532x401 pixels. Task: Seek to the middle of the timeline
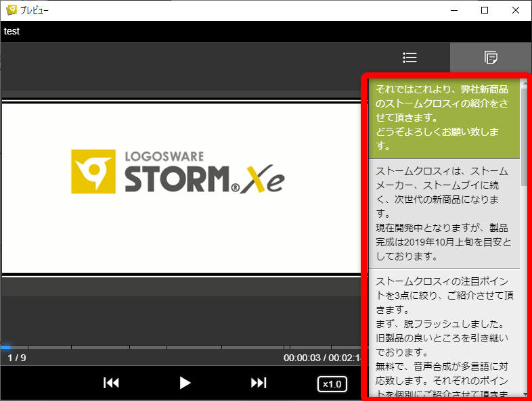coord(181,347)
